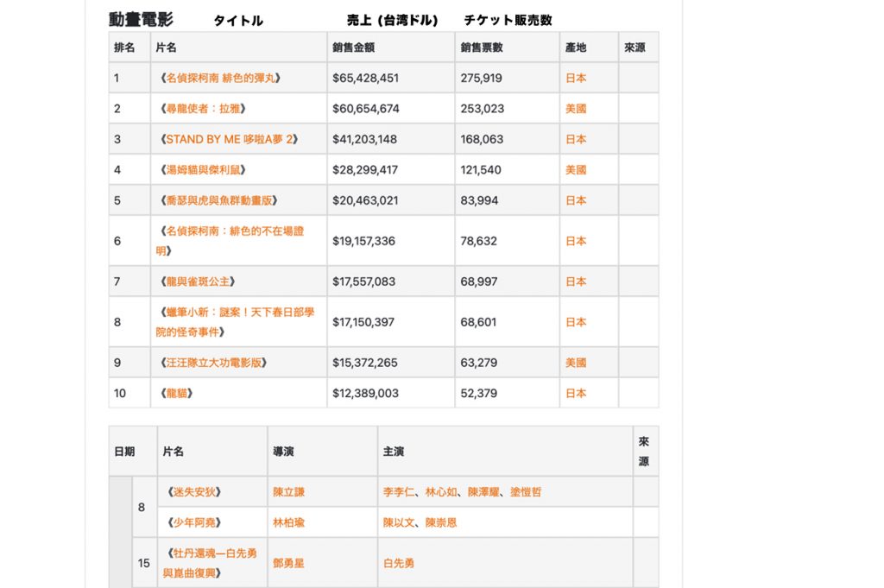
Task: Open the 少年阿堯 film link
Action: pyautogui.click(x=194, y=522)
